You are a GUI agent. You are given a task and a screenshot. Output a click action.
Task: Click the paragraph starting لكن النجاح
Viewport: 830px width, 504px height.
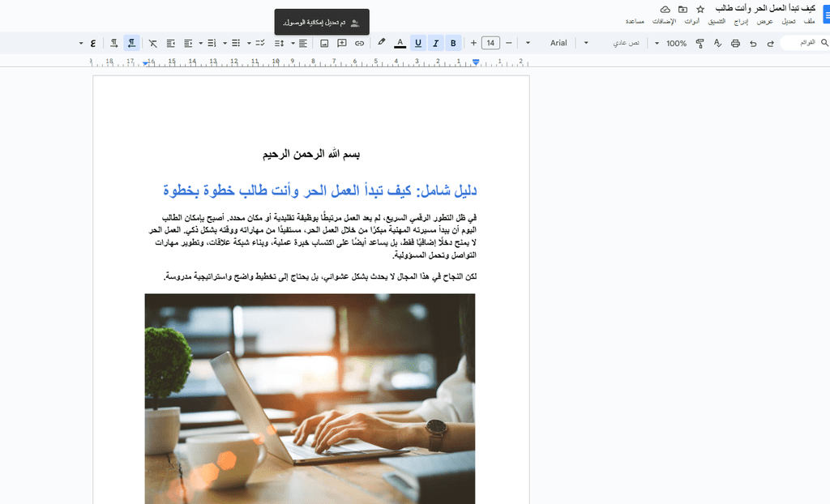319,276
